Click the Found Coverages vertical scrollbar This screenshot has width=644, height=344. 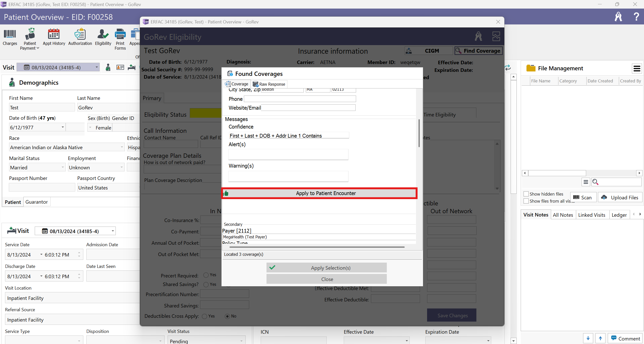click(419, 133)
